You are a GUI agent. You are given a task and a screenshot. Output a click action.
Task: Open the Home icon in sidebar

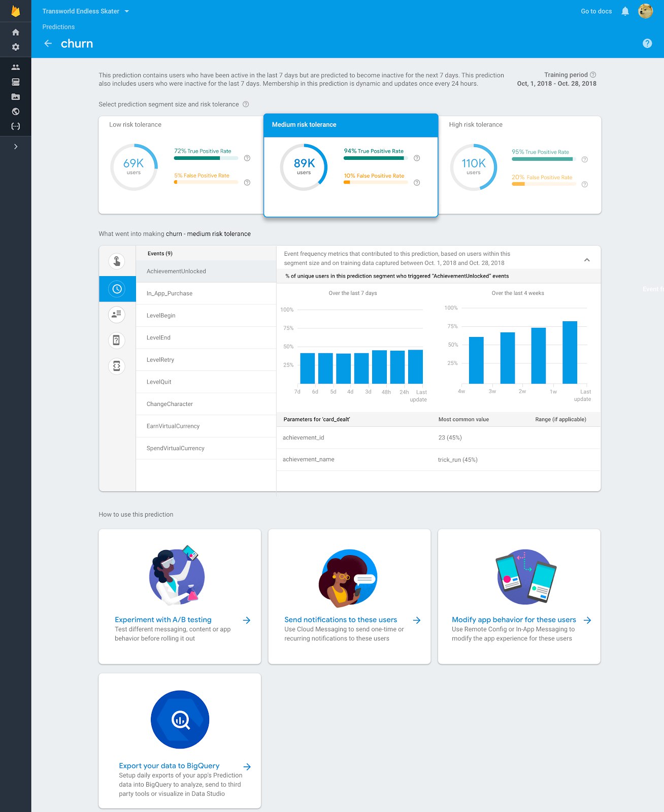[x=16, y=32]
